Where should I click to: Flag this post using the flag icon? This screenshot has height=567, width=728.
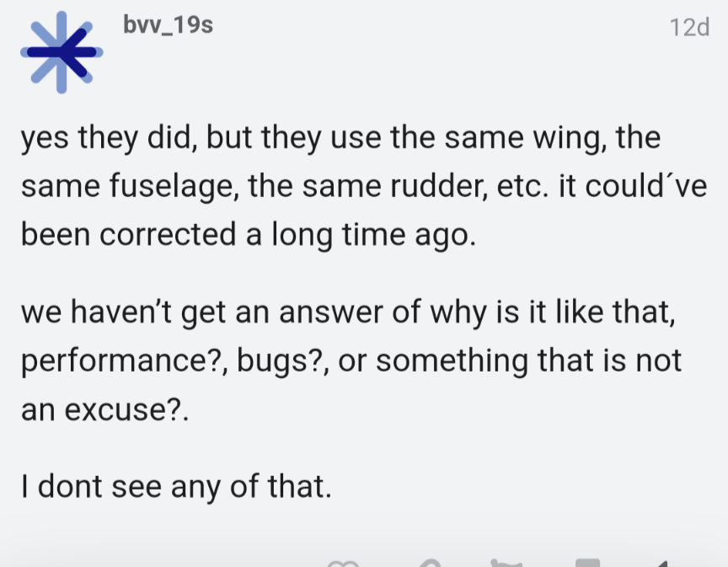[506, 563]
